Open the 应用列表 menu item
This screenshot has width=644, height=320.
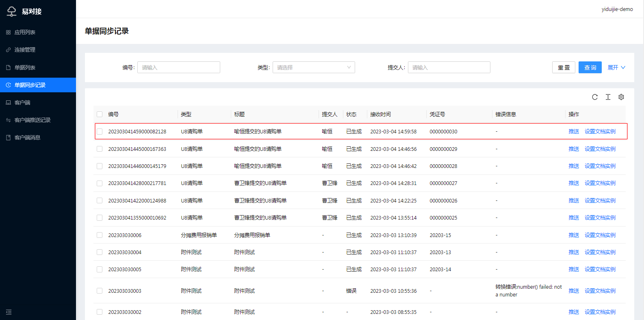(x=38, y=32)
